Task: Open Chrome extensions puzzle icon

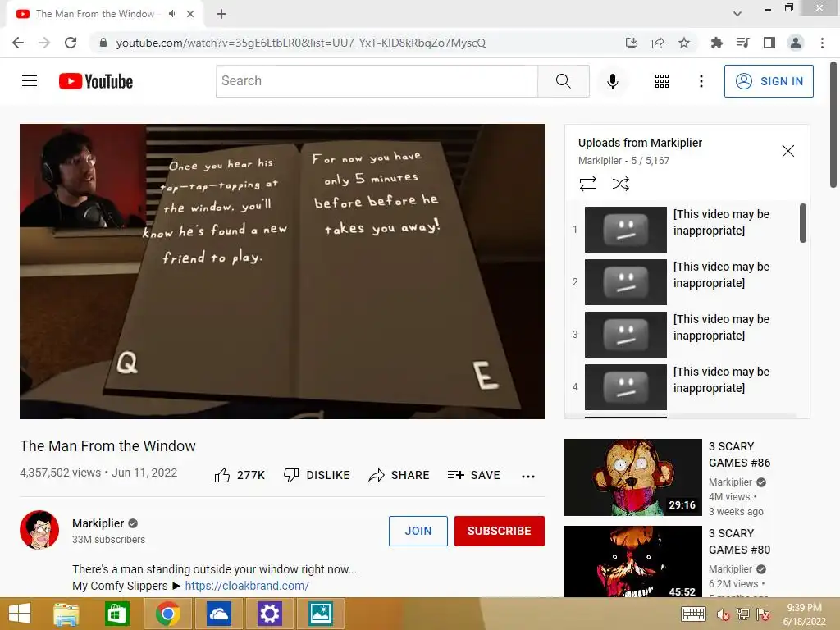Action: [x=716, y=43]
